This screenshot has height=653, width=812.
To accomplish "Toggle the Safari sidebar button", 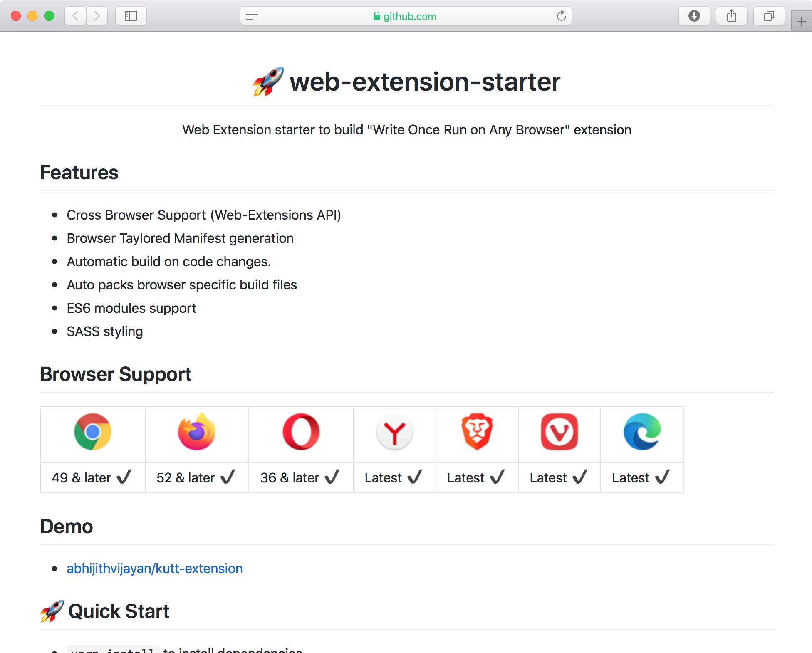I will 131,16.
